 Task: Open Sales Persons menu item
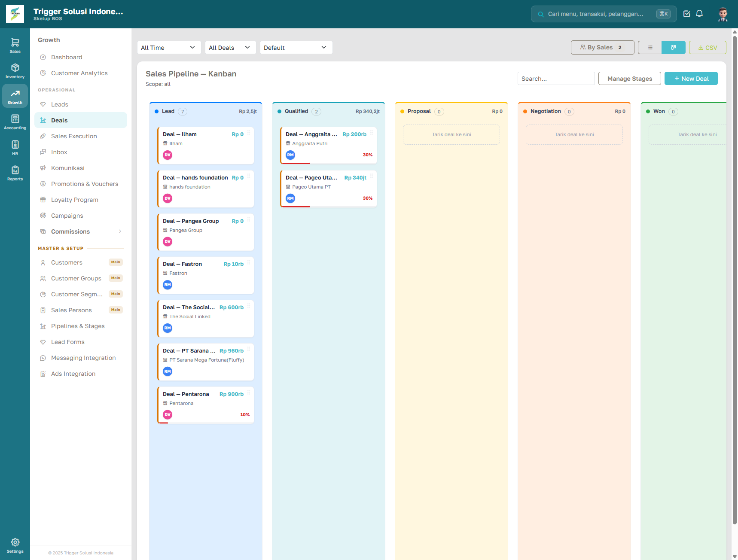[81, 310]
